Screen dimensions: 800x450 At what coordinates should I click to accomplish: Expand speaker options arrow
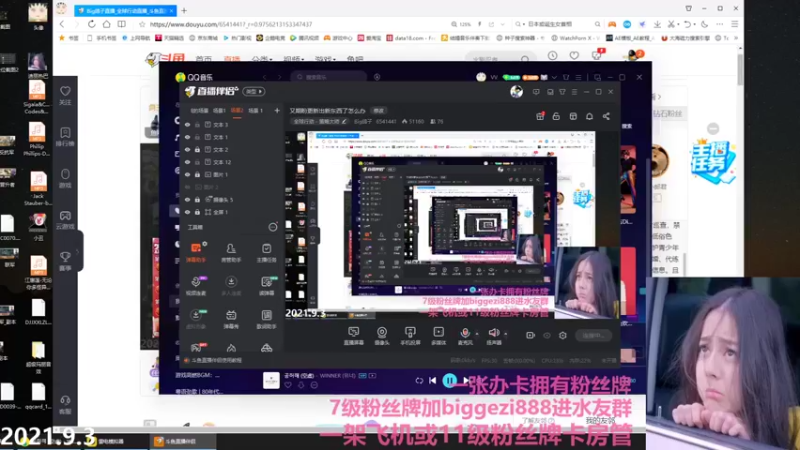tap(506, 334)
